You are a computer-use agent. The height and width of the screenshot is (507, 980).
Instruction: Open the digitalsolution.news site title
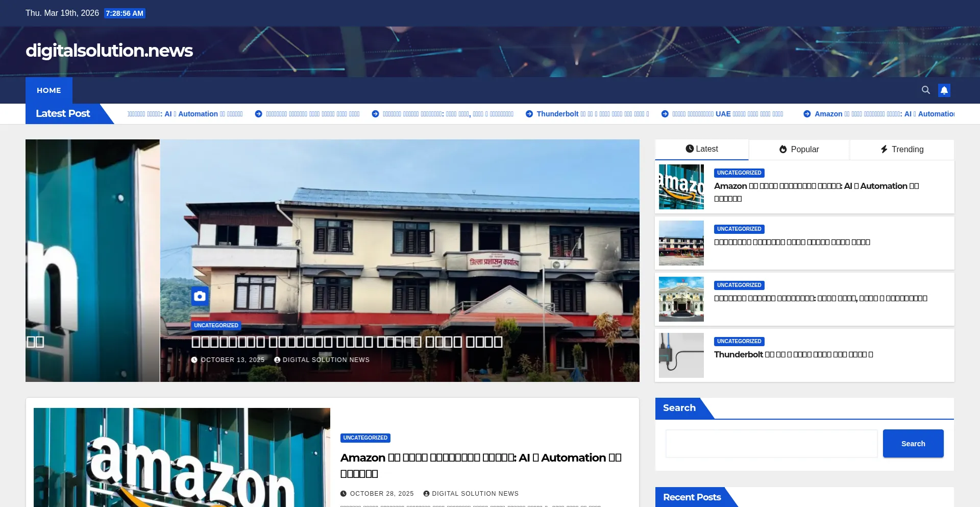pos(109,51)
